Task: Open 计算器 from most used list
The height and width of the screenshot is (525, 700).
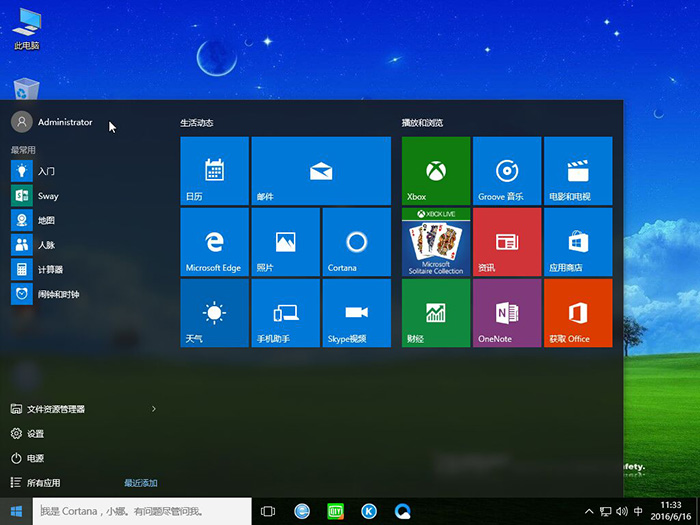Action: pos(49,269)
